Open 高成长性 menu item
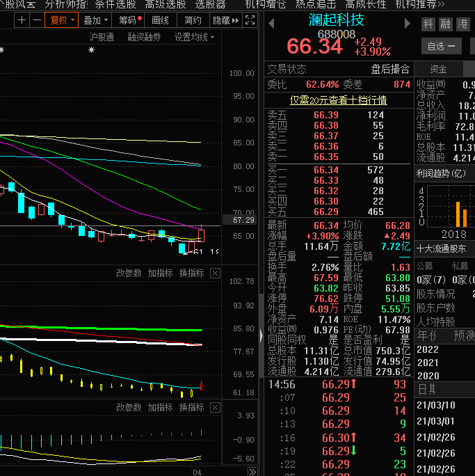Viewport: 475px width, 476px height. point(366,4)
